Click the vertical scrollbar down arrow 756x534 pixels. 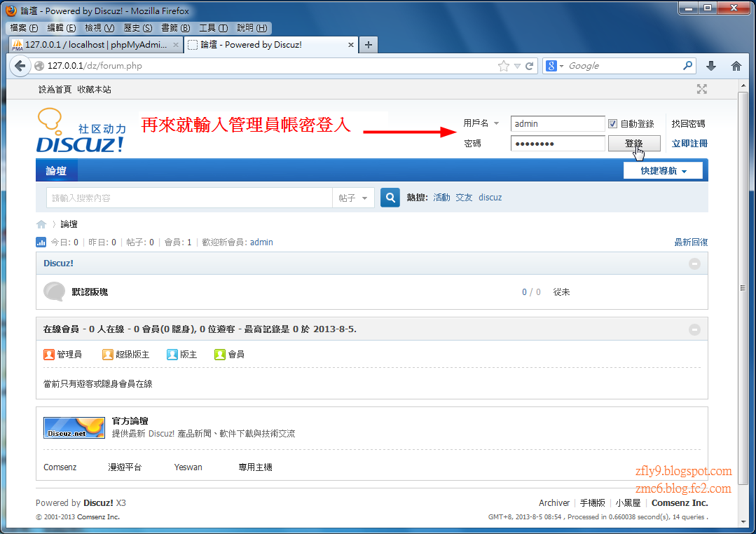[x=743, y=521]
